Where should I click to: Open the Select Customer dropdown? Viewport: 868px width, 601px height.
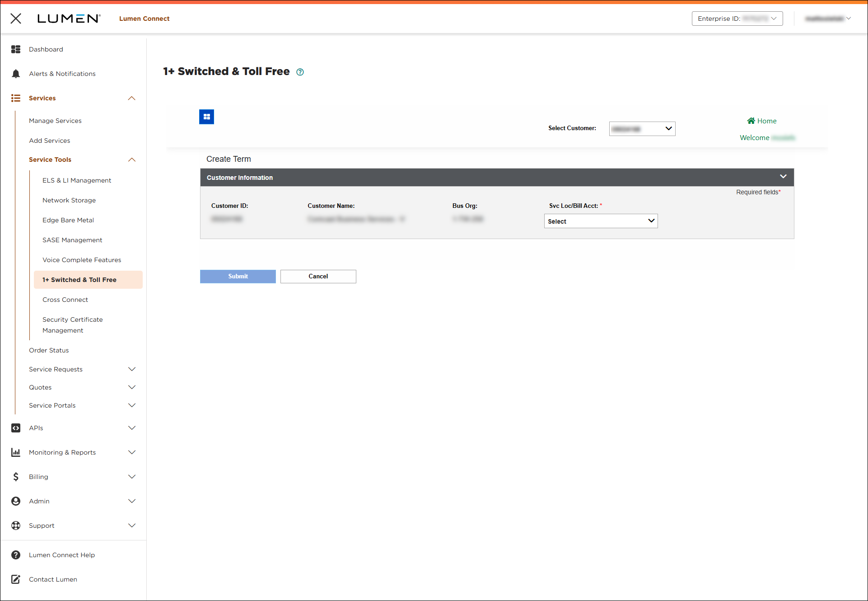tap(642, 129)
